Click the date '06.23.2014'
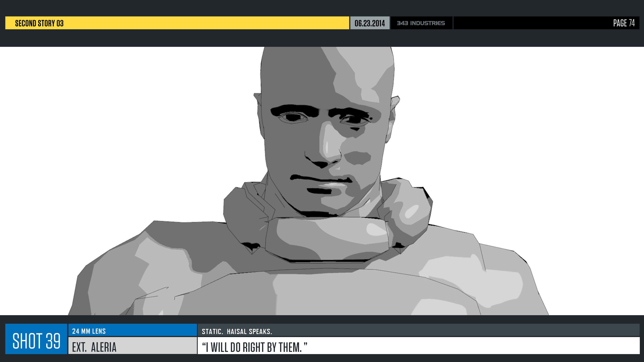 (370, 23)
